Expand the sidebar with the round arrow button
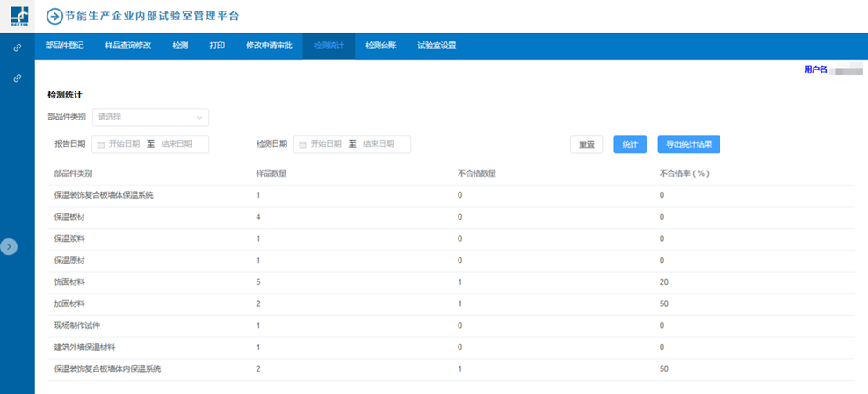Image resolution: width=868 pixels, height=394 pixels. (x=9, y=247)
